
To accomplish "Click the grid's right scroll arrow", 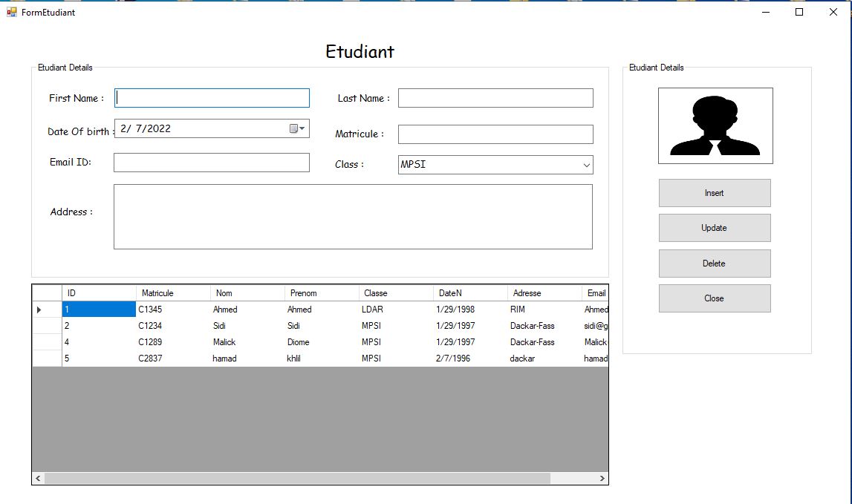I will tap(602, 479).
